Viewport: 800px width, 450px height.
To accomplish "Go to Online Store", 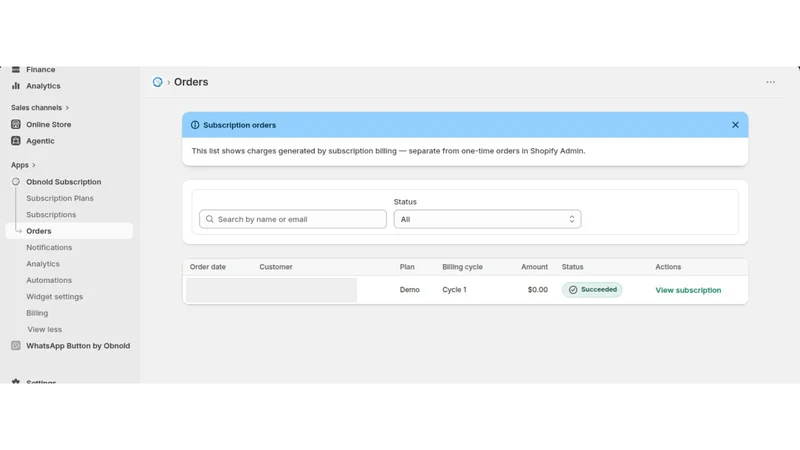I will tap(48, 124).
